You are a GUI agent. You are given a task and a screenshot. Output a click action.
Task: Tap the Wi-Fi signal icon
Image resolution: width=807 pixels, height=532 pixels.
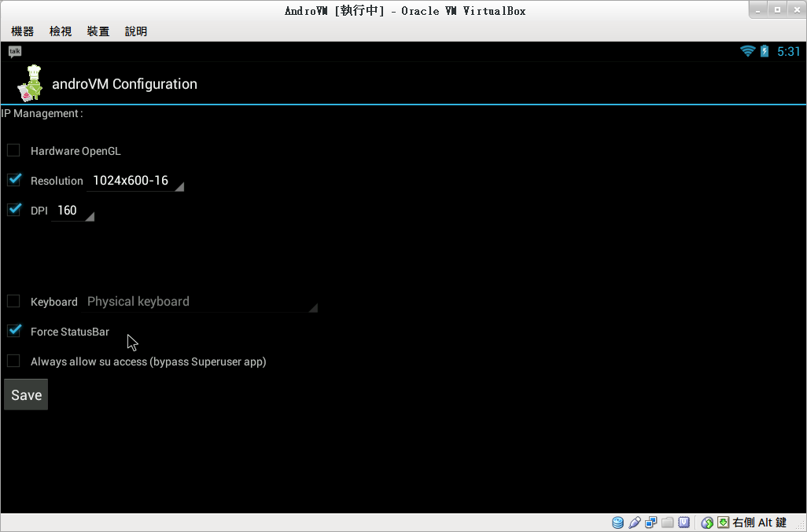click(747, 51)
